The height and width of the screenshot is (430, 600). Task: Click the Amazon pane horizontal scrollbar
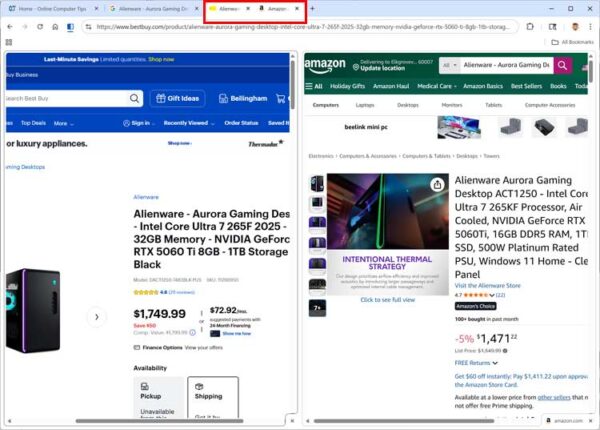(x=404, y=421)
